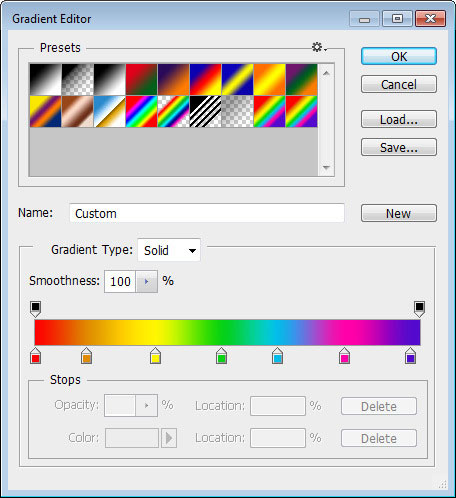Select the black transparent stripes preset
Screen dimensions: 456x498
point(206,112)
